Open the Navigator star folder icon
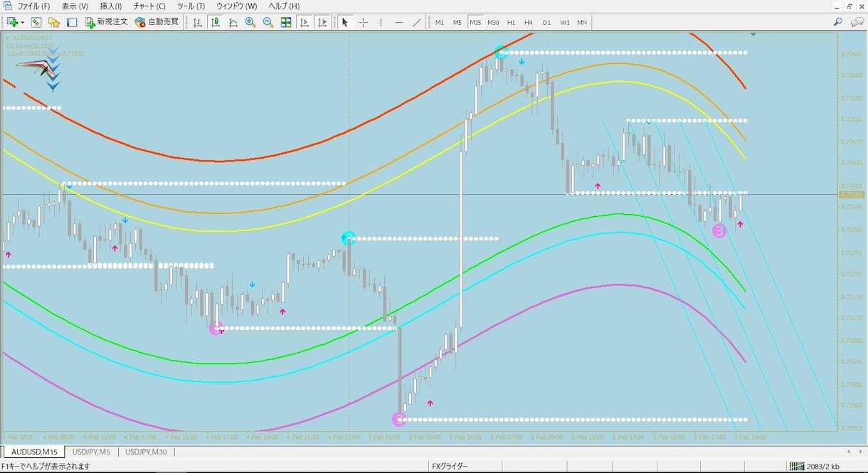 pyautogui.click(x=54, y=22)
